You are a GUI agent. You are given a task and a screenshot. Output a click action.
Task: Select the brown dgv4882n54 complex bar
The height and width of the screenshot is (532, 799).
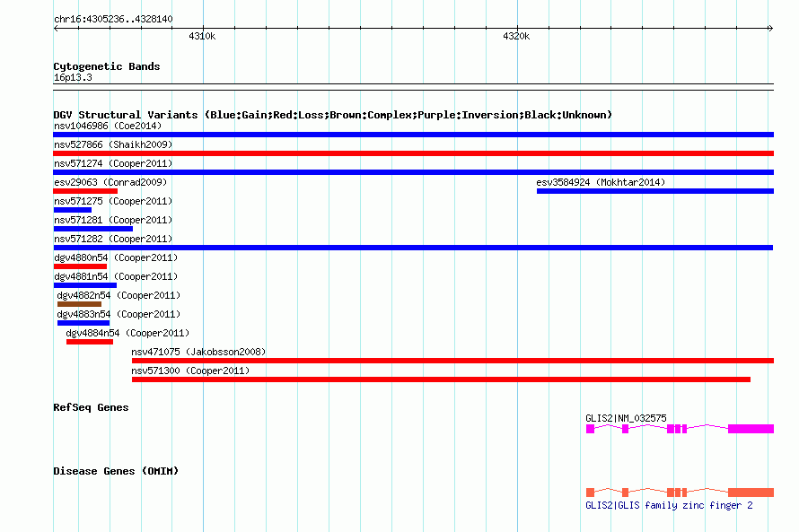(80, 304)
